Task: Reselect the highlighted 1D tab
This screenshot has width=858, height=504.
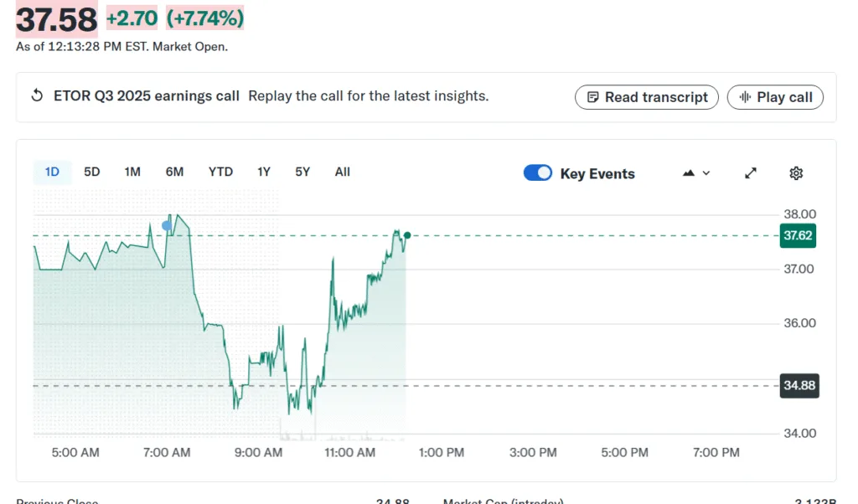Action: pyautogui.click(x=52, y=171)
